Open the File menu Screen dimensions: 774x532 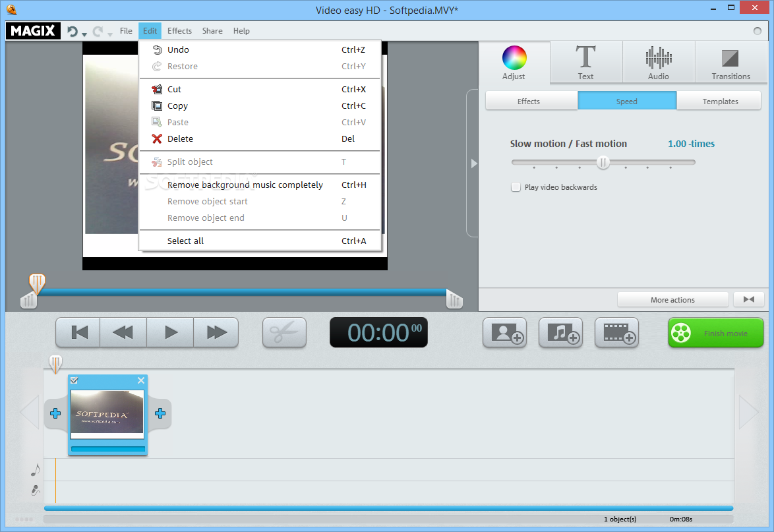point(126,30)
